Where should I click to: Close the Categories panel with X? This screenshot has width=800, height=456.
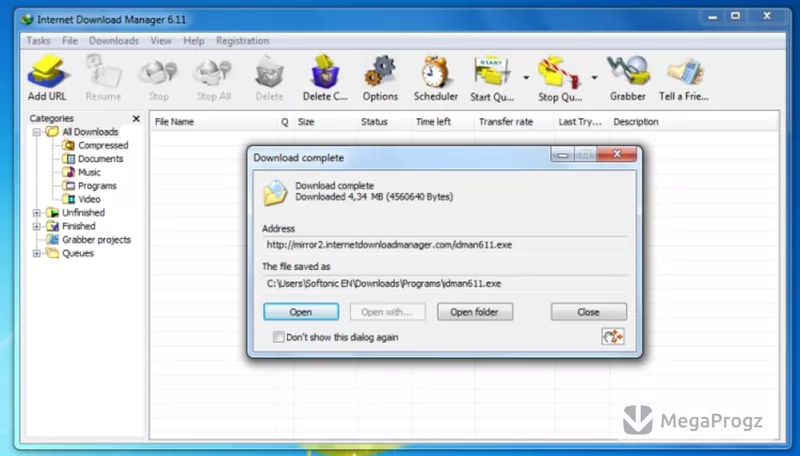tap(136, 118)
